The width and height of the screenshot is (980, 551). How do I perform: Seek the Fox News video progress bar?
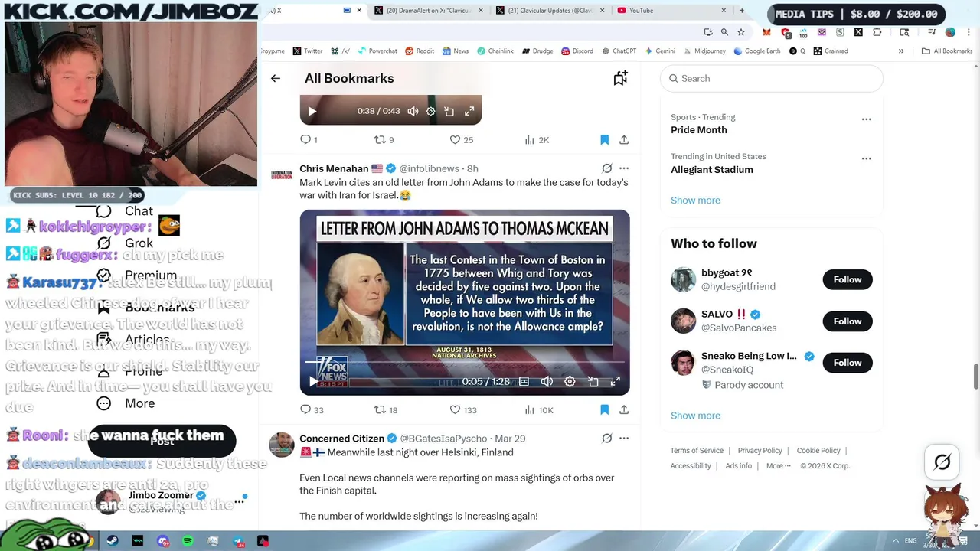click(465, 361)
